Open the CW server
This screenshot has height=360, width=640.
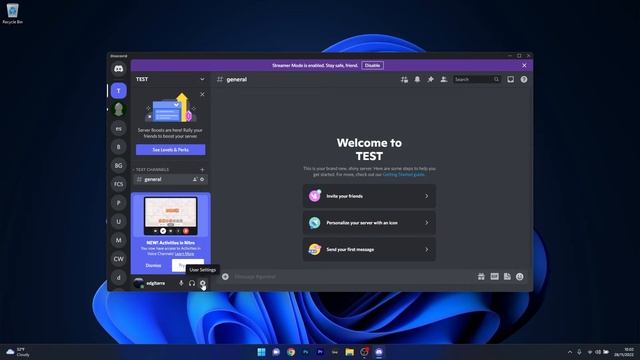[118, 259]
